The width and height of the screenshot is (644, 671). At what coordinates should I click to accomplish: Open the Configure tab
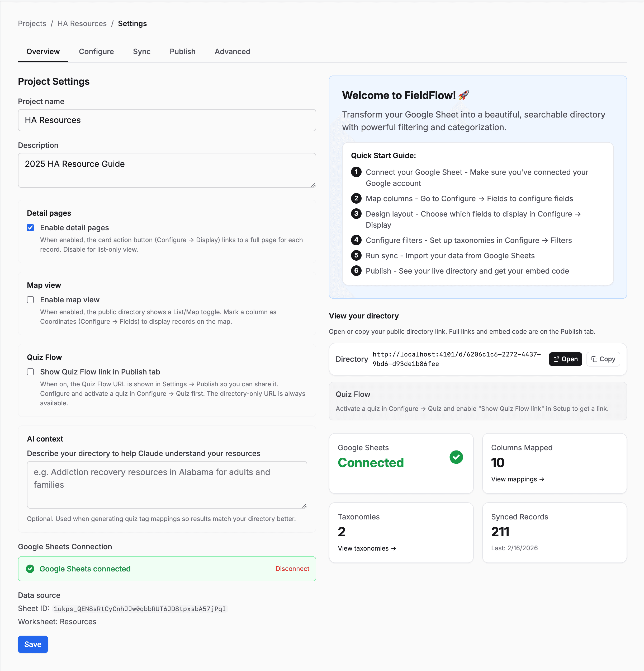click(x=97, y=51)
